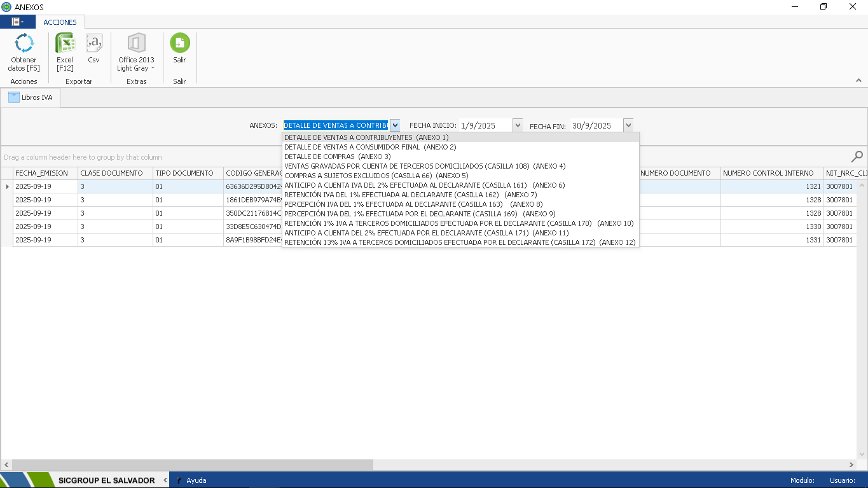This screenshot has width=868, height=488.
Task: Switch to the Libros IVA tab
Action: point(31,97)
